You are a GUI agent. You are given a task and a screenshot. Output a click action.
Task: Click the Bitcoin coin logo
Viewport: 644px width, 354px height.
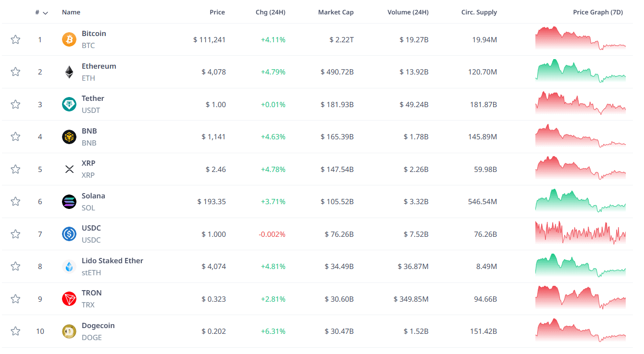tap(69, 39)
